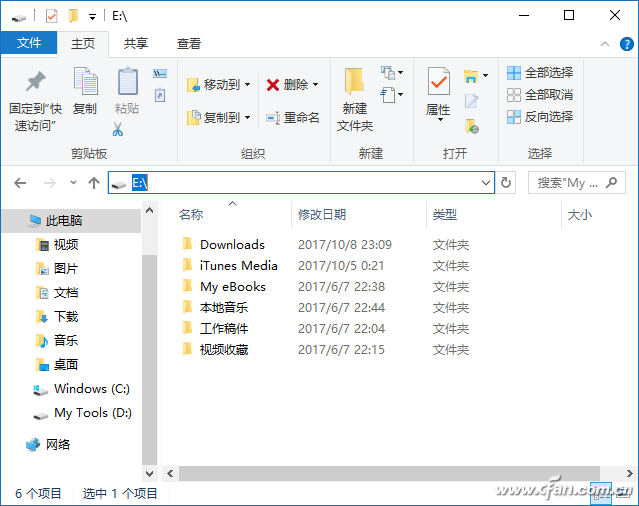Click the Pin to Quick Access icon
This screenshot has height=506, width=639.
36,81
